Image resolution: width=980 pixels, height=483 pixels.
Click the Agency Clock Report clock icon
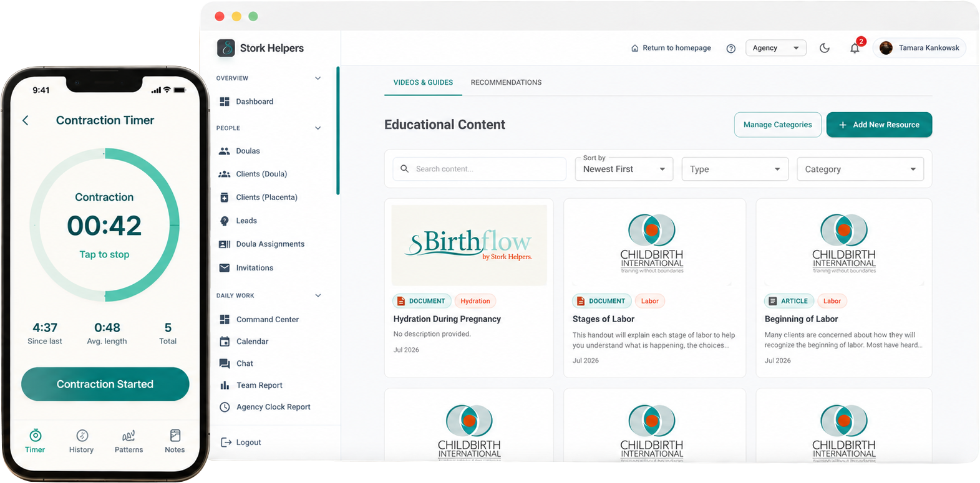225,407
